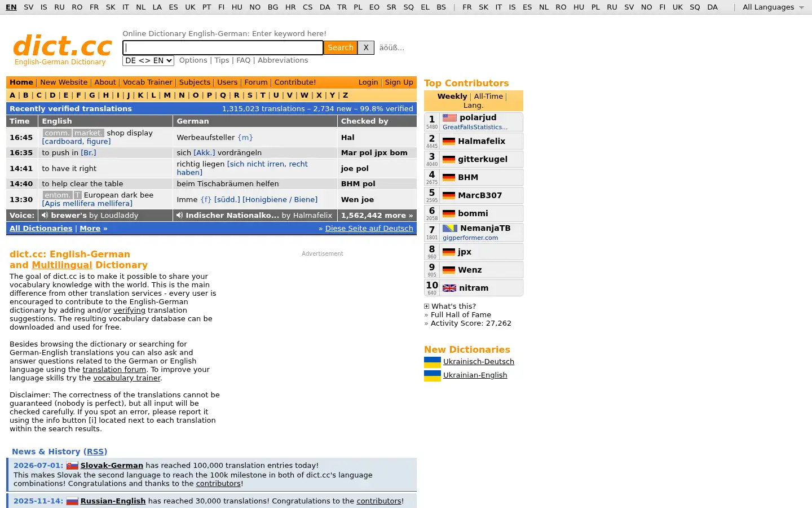The height and width of the screenshot is (508, 812).
Task: Click the German flag beside gitterkugel
Action: [x=449, y=159]
